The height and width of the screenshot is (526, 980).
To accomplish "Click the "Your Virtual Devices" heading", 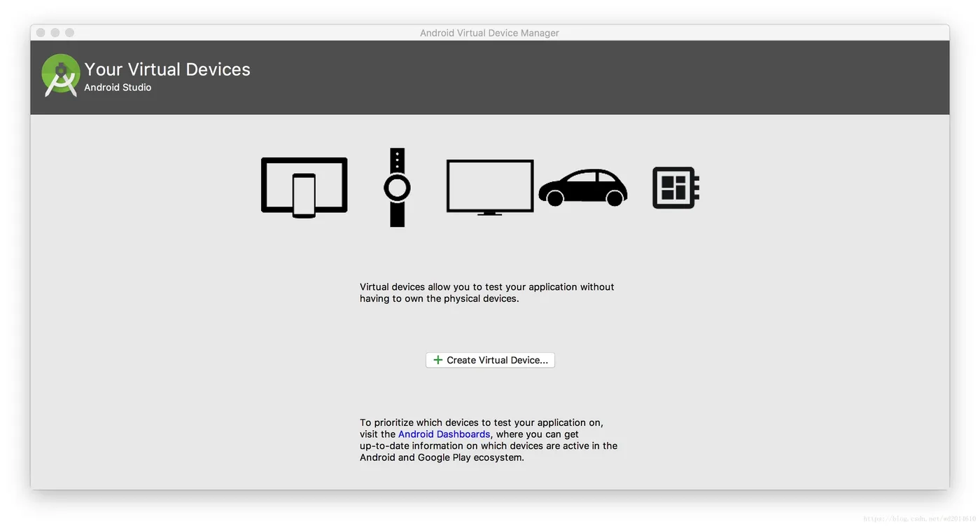I will (x=167, y=69).
